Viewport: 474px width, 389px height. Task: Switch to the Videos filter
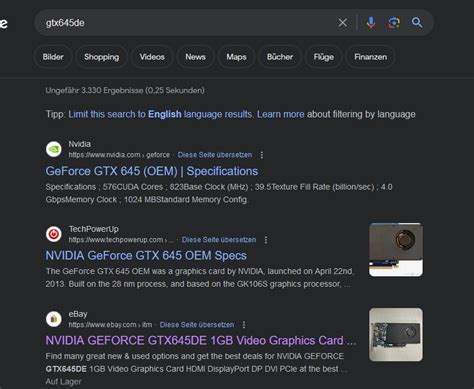click(x=152, y=57)
